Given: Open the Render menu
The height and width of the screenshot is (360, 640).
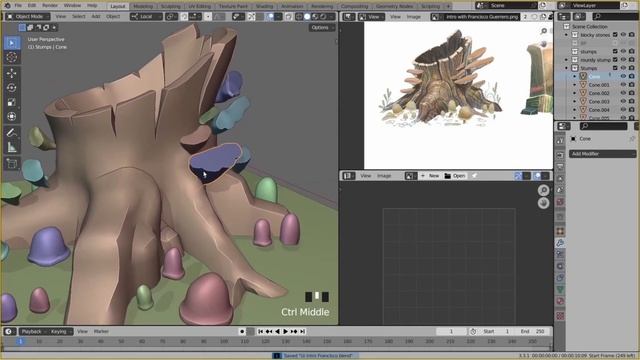Looking at the screenshot, I should pyautogui.click(x=50, y=6).
